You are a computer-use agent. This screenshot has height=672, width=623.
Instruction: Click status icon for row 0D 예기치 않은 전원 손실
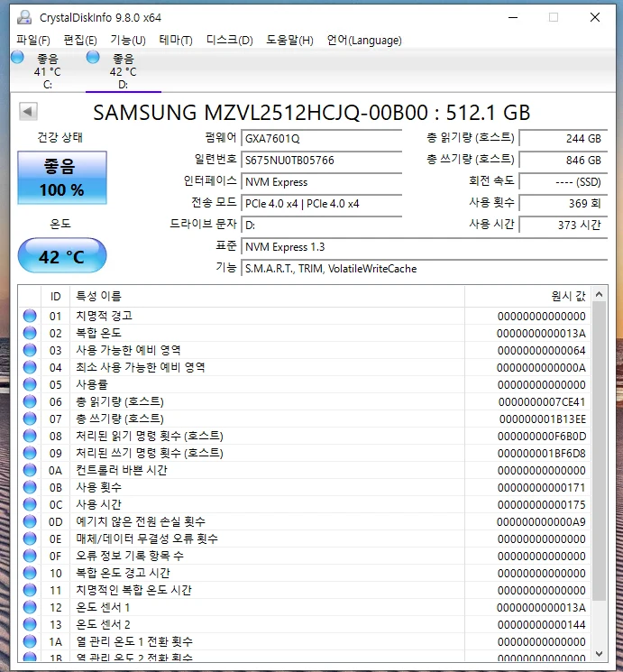30,521
